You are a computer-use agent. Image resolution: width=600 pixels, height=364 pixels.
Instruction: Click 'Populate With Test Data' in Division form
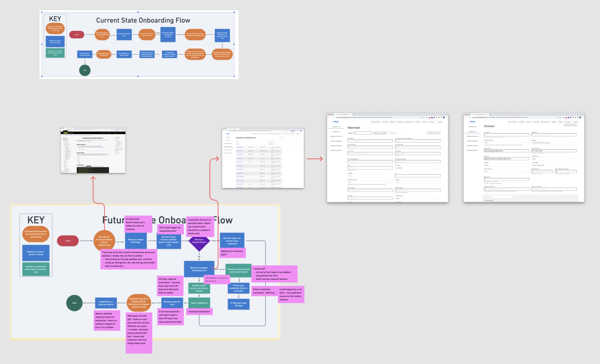(570, 125)
